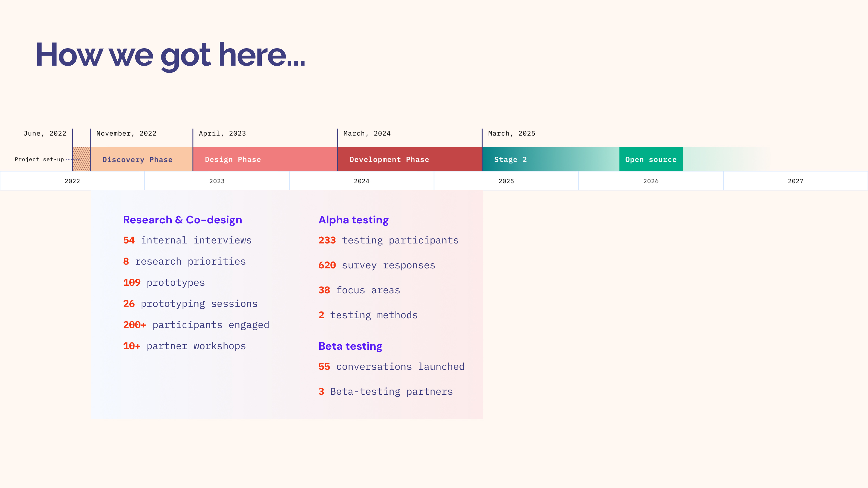
Task: Select the 233 testing participants line
Action: [x=388, y=240]
